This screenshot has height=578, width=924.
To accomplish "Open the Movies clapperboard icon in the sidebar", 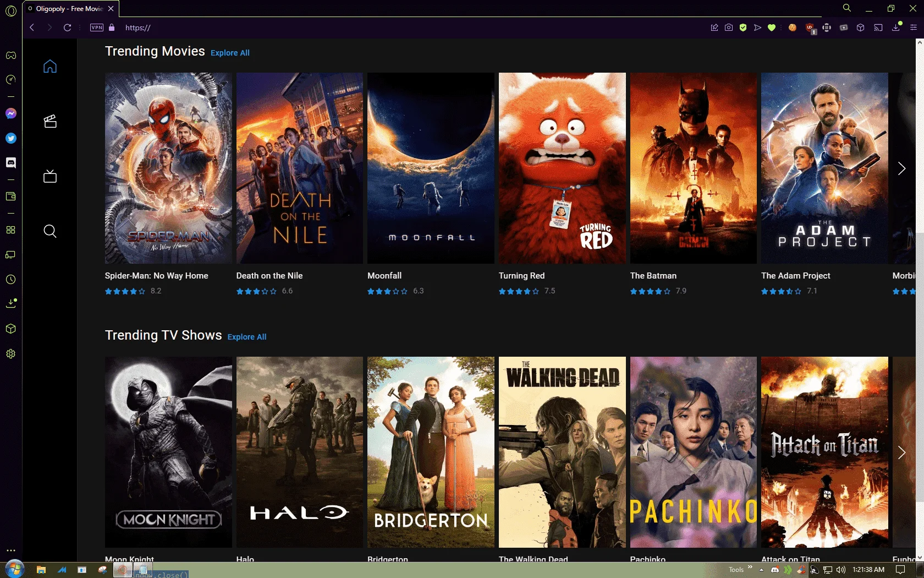I will tap(50, 121).
